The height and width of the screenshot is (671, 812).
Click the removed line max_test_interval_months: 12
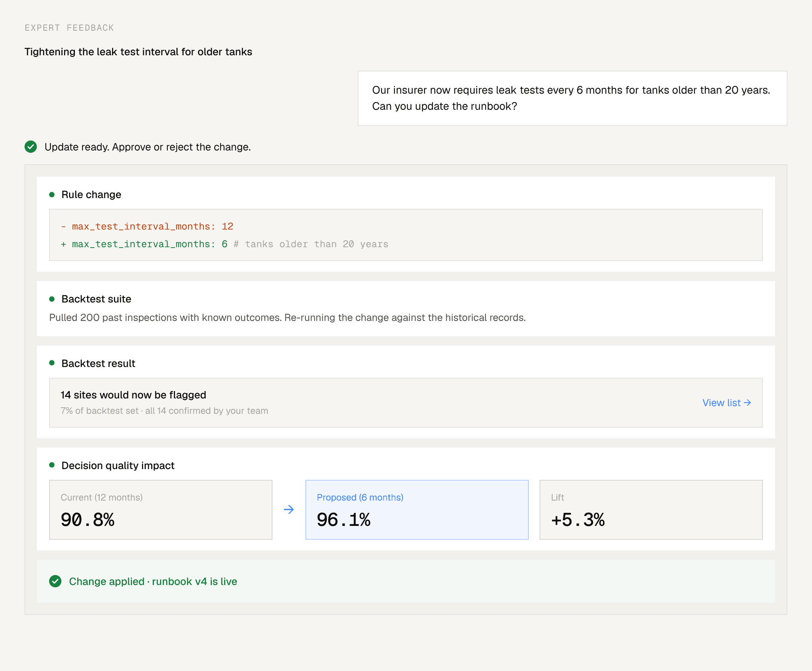pyautogui.click(x=147, y=226)
